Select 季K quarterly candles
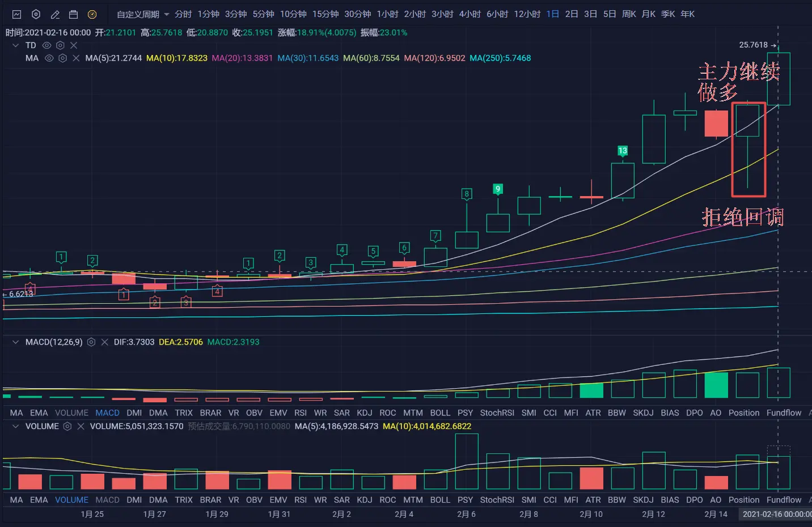The image size is (812, 527). coord(668,14)
